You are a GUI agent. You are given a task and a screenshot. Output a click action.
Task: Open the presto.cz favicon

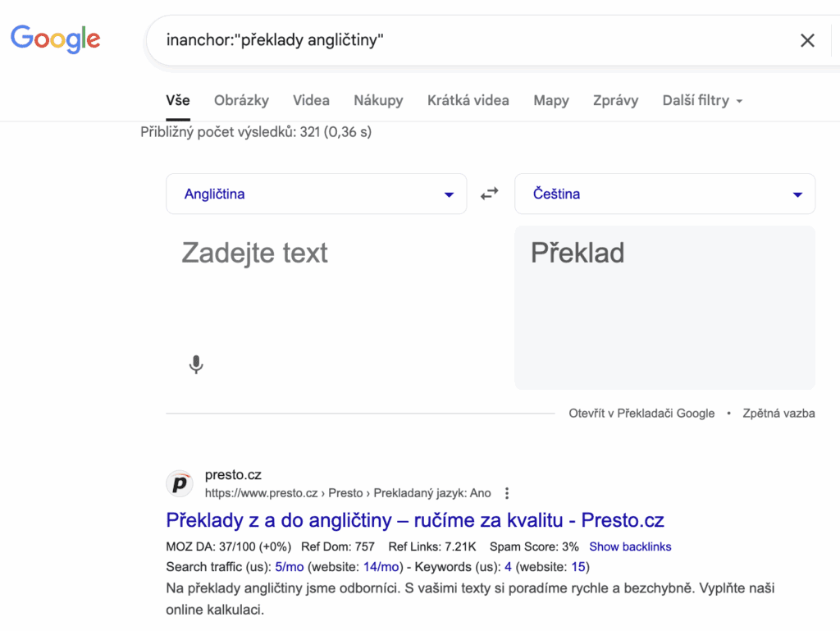(x=180, y=483)
